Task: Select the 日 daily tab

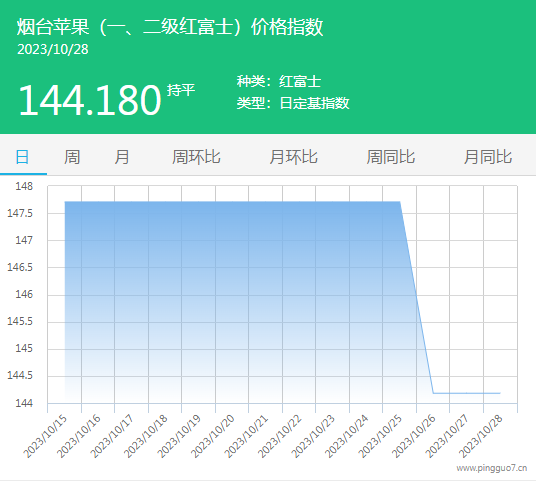Action: point(23,157)
